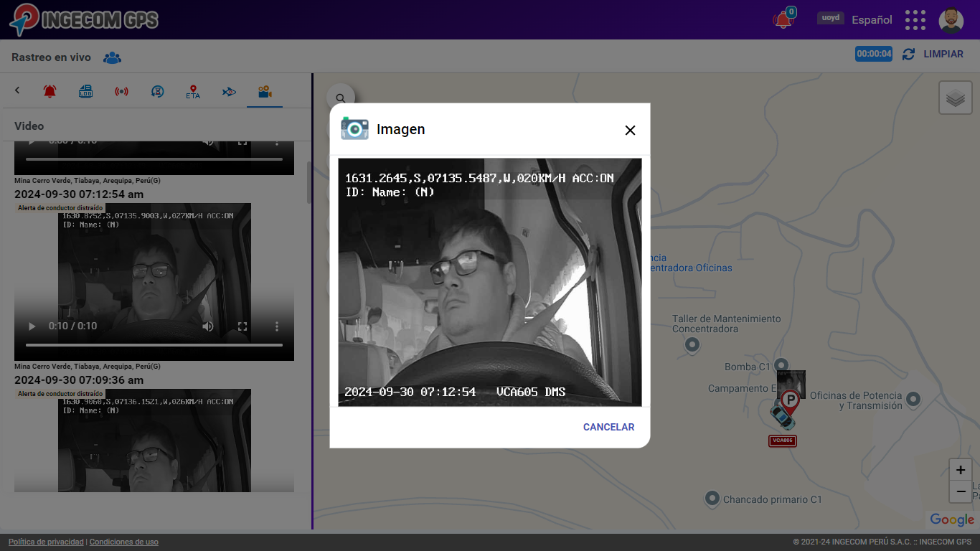This screenshot has height=551, width=980.
Task: Open the history hourglass tab
Action: (x=157, y=92)
